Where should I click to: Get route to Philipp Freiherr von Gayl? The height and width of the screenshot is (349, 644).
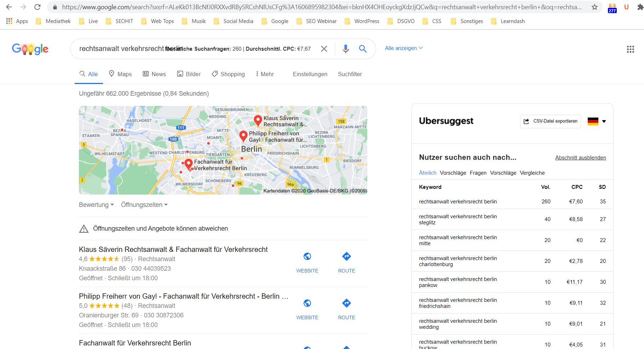coord(346,309)
